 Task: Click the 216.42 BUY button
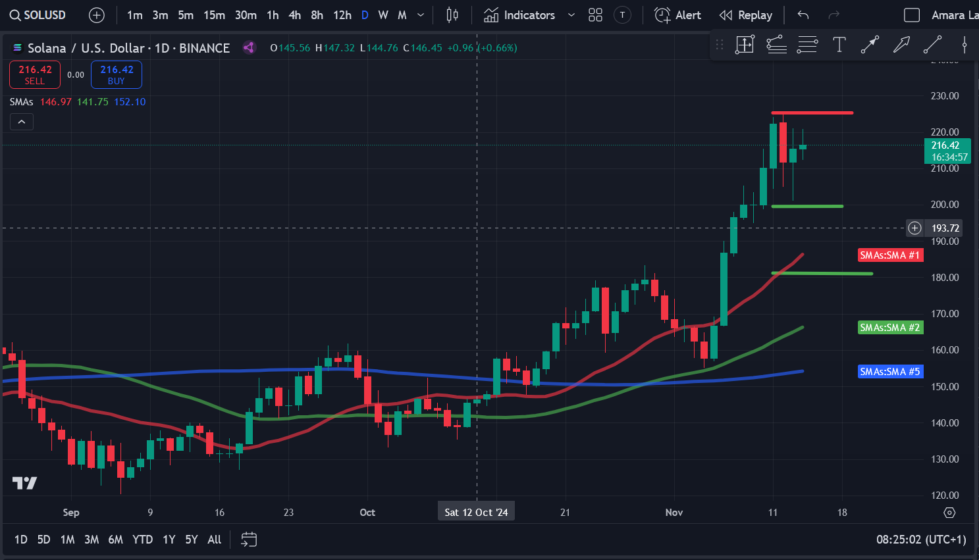click(x=117, y=74)
